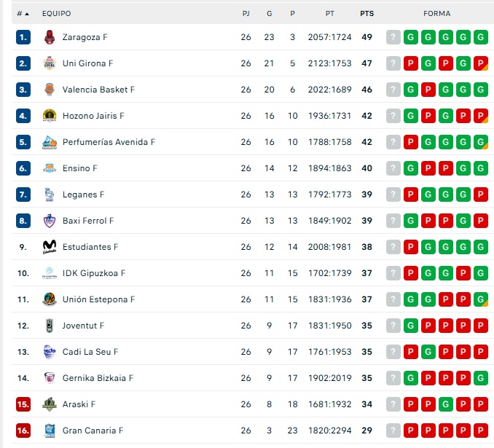Image resolution: width=494 pixels, height=448 pixels.
Task: Sort standings by the # rank column
Action: click(23, 13)
